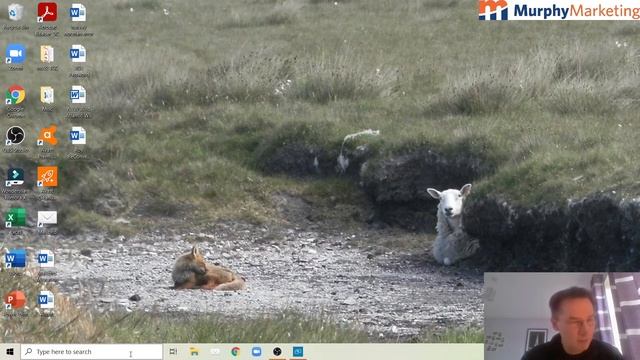Image resolution: width=640 pixels, height=360 pixels.
Task: Launch the Wondershare Filmora desktop shortcut
Action: tap(16, 177)
